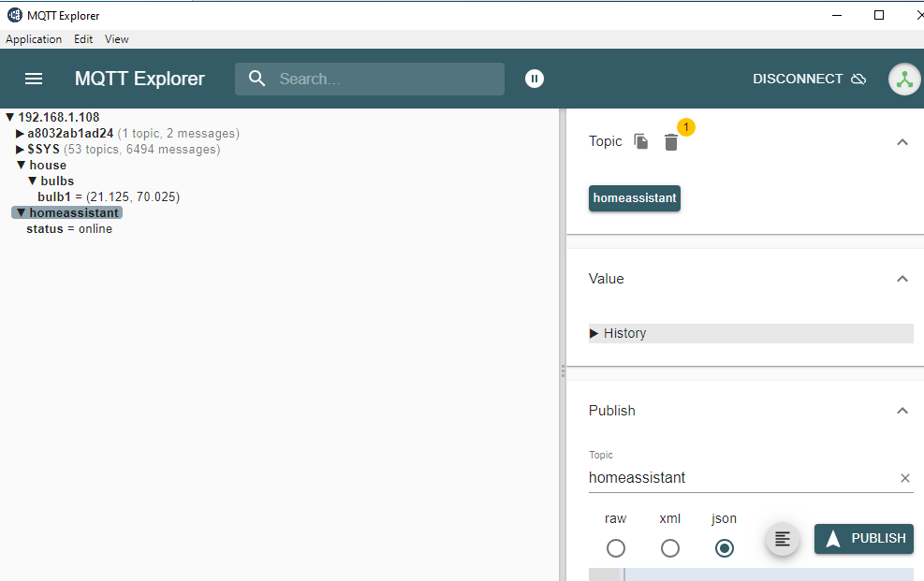Select the json payload format
This screenshot has height=581, width=924.
725,548
